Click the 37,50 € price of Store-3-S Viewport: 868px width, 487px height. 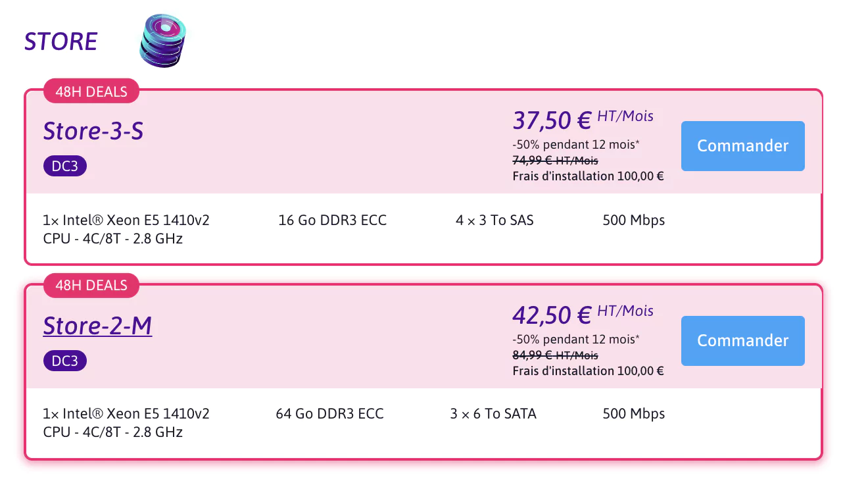tap(552, 120)
